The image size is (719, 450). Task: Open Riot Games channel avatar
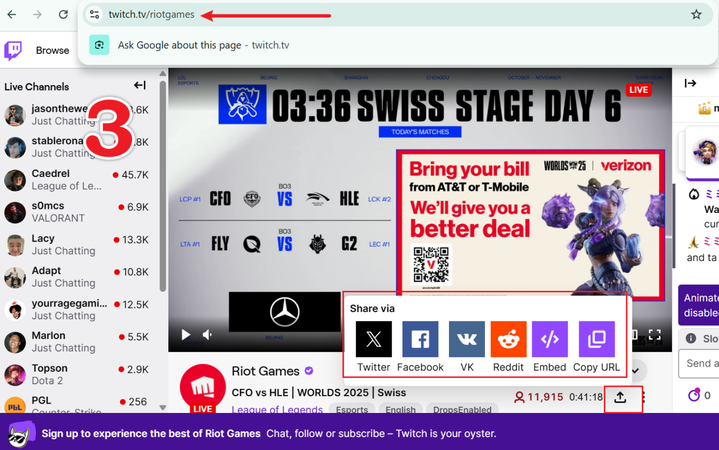[x=202, y=388]
